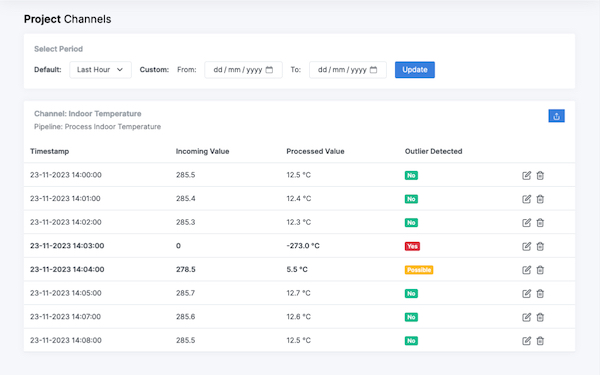This screenshot has width=600, height=375.
Task: Click processed value 5.5 °C
Action: pyautogui.click(x=297, y=269)
